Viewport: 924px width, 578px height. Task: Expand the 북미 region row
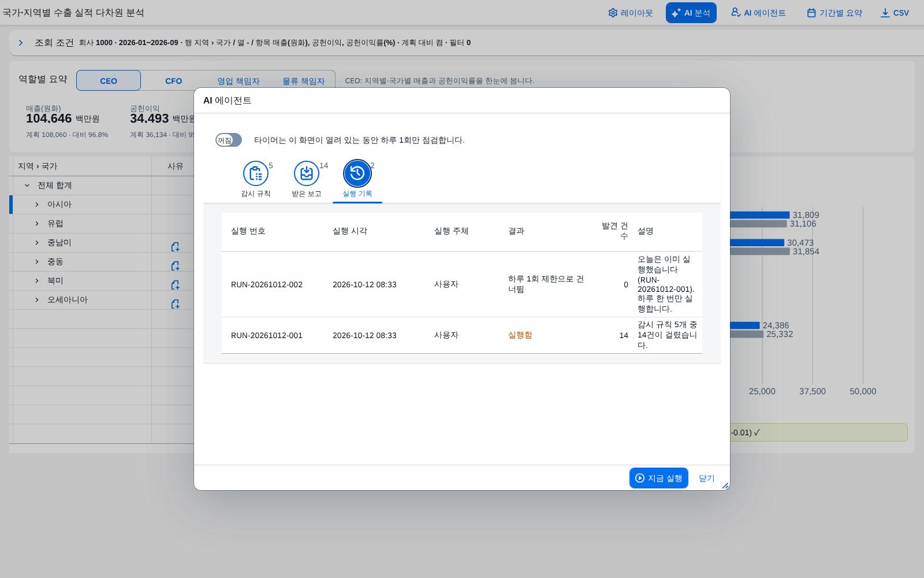37,281
